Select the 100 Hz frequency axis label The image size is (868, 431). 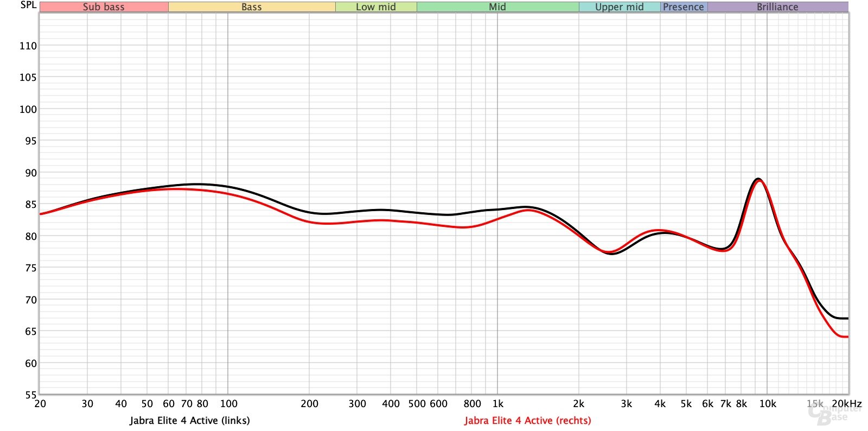[229, 403]
